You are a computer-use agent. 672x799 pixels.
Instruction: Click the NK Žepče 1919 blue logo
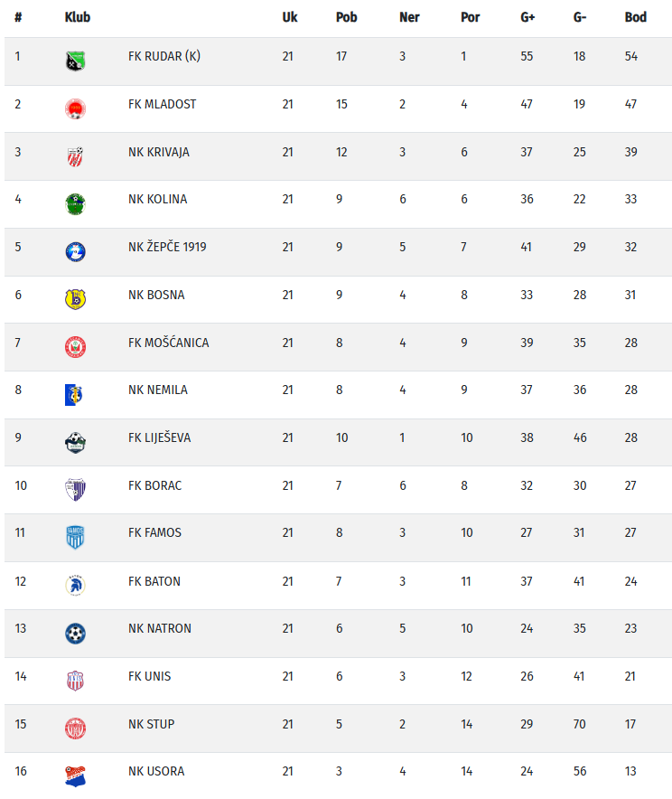(x=76, y=252)
